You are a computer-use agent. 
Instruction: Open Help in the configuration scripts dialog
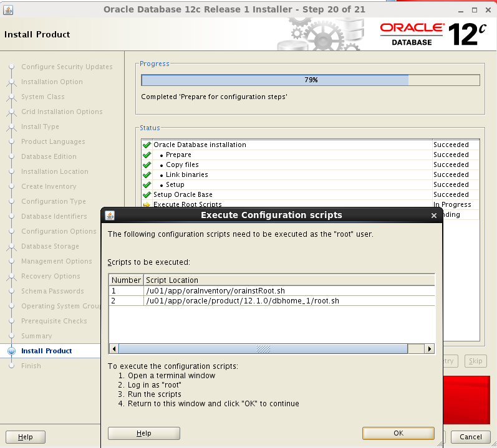coord(144,433)
